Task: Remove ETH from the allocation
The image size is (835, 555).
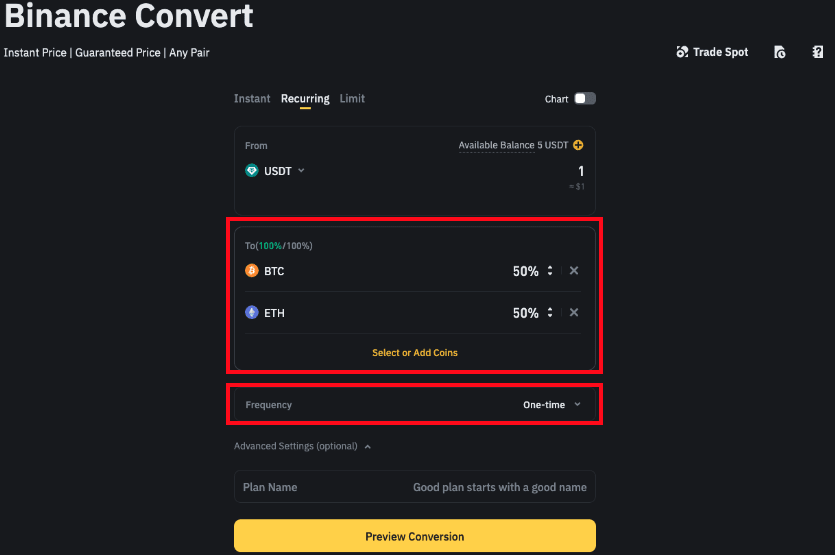Action: coord(574,313)
